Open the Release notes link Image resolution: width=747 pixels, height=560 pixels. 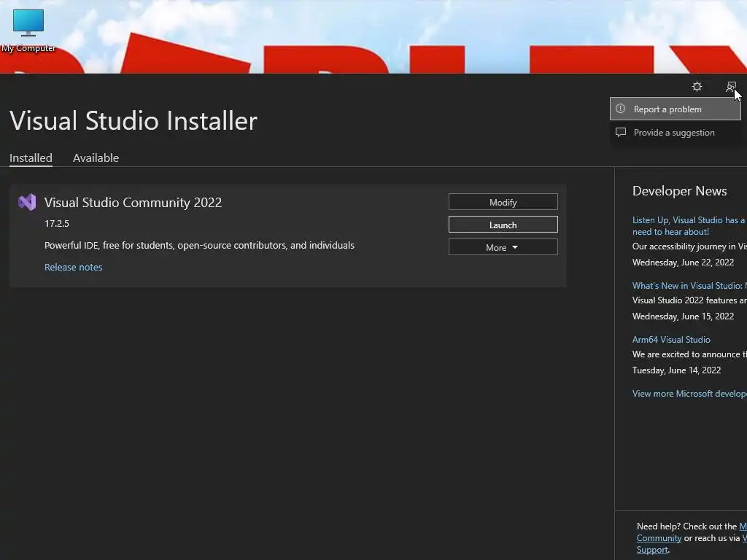tap(74, 267)
